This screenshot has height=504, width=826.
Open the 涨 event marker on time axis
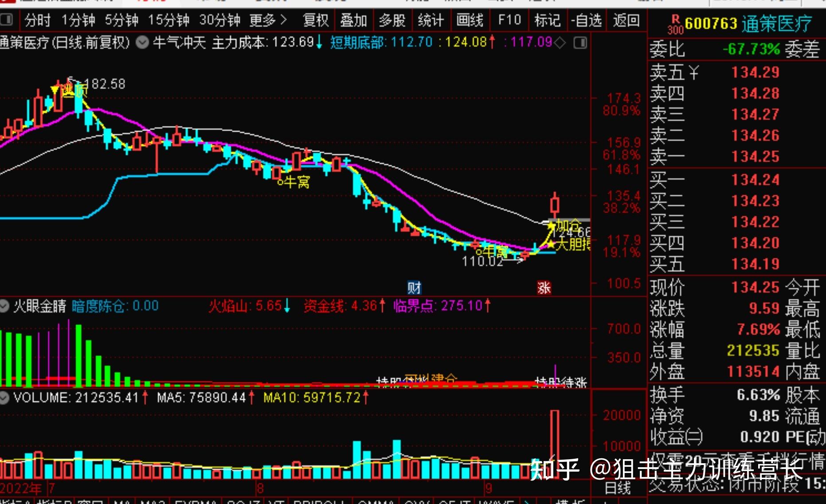tap(544, 288)
